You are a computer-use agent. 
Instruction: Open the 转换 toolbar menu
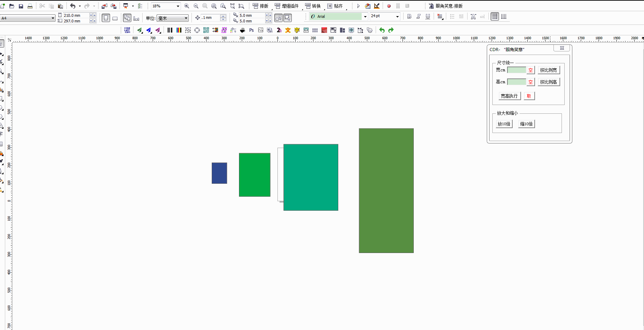click(x=313, y=6)
